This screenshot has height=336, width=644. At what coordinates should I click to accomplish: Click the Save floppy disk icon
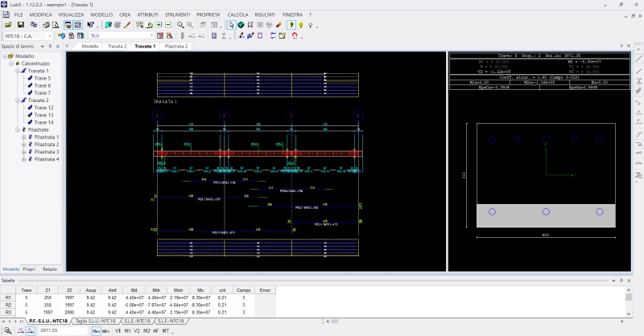[21, 25]
